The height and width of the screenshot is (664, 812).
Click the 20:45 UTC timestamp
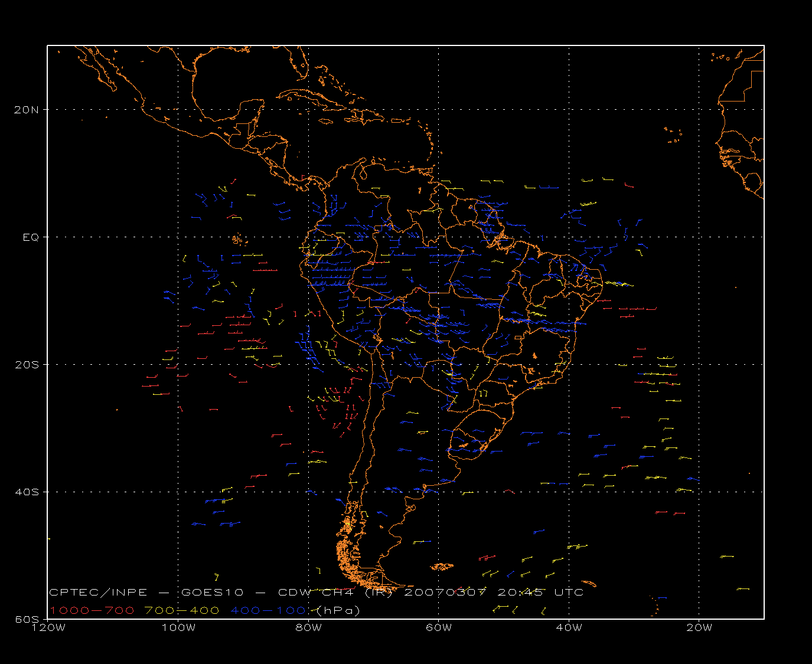click(x=541, y=593)
